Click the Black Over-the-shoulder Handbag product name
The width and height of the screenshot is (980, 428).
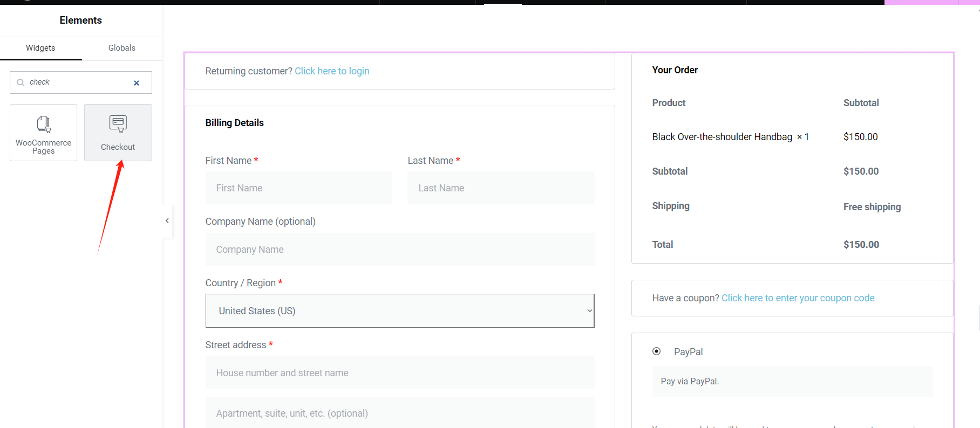tap(723, 136)
